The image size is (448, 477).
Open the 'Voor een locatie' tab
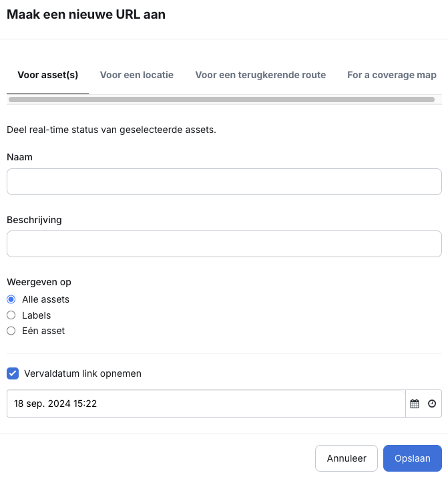137,75
